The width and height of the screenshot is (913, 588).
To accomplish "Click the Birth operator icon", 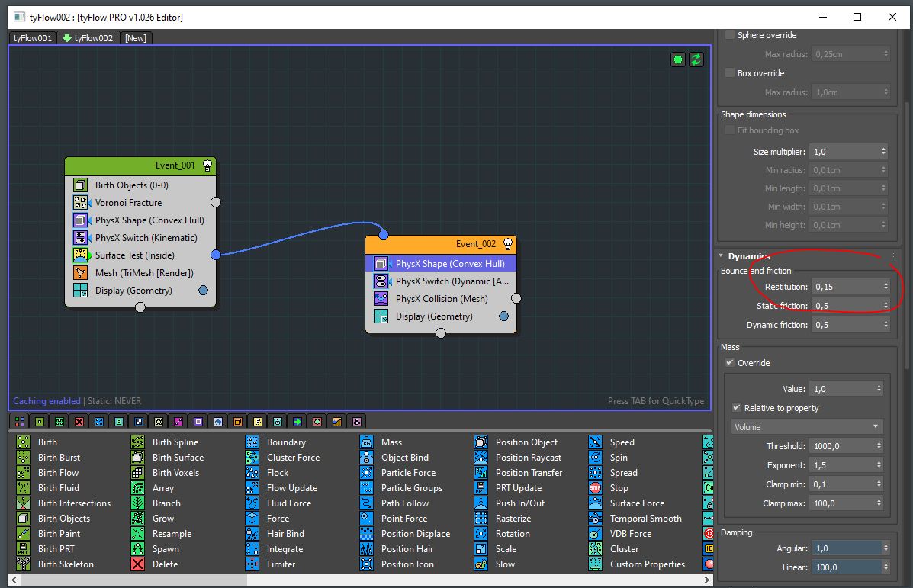I will [x=24, y=442].
